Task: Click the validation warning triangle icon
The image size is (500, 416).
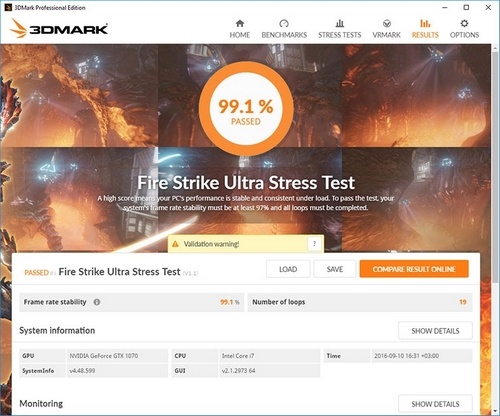Action: (x=175, y=244)
